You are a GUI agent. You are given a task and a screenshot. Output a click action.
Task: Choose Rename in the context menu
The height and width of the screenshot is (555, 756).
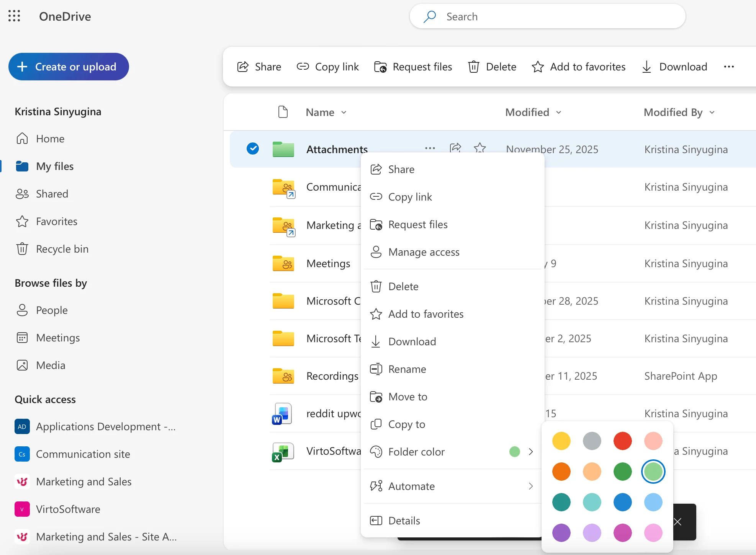tap(452, 369)
